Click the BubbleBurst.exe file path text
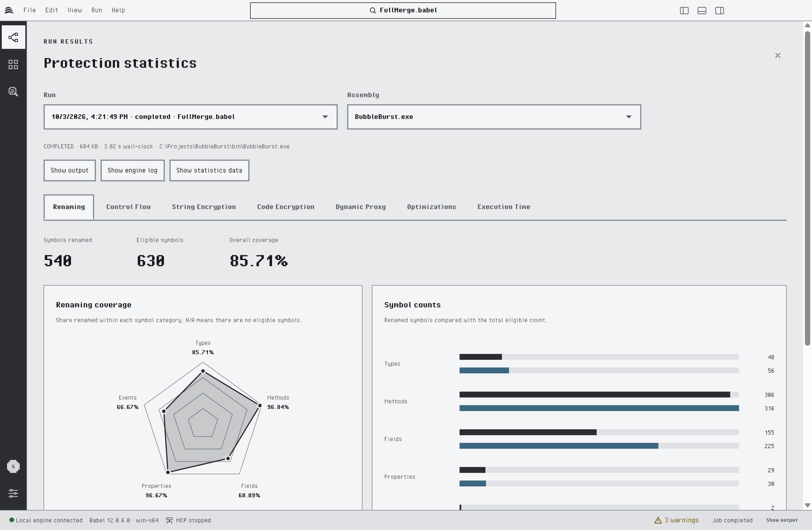 point(224,147)
